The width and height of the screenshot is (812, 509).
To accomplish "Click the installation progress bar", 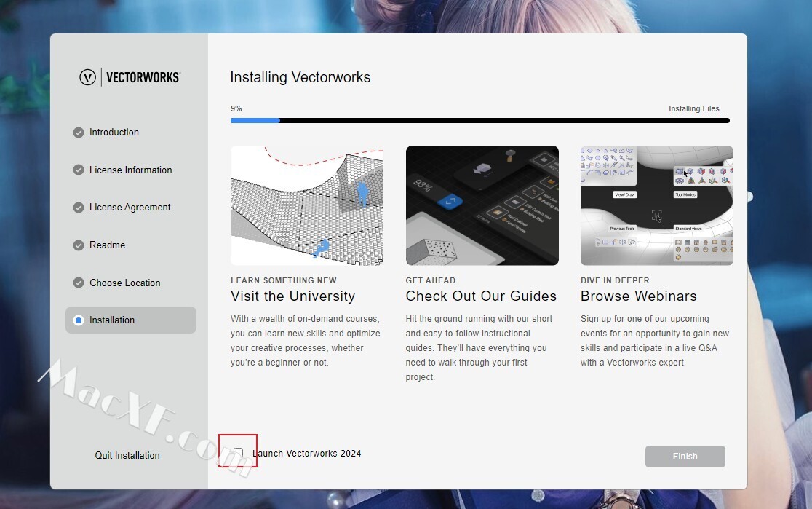I will (x=480, y=121).
